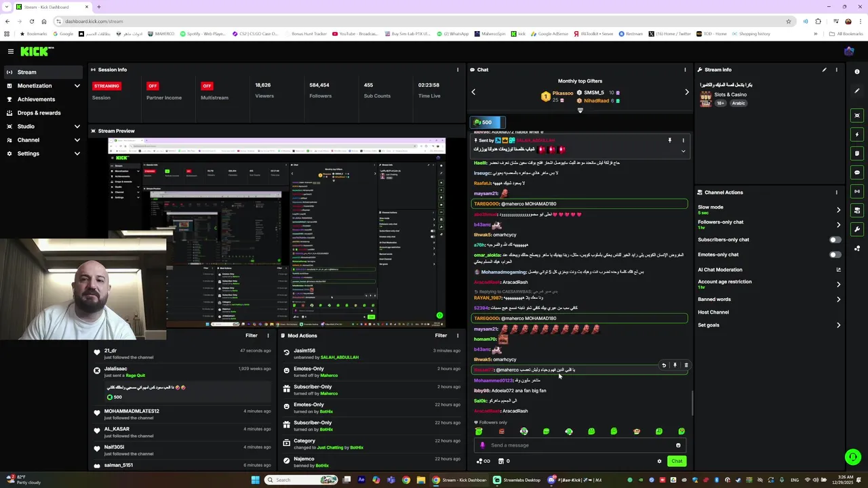Toggle Emotes-only chat switch

click(835, 255)
